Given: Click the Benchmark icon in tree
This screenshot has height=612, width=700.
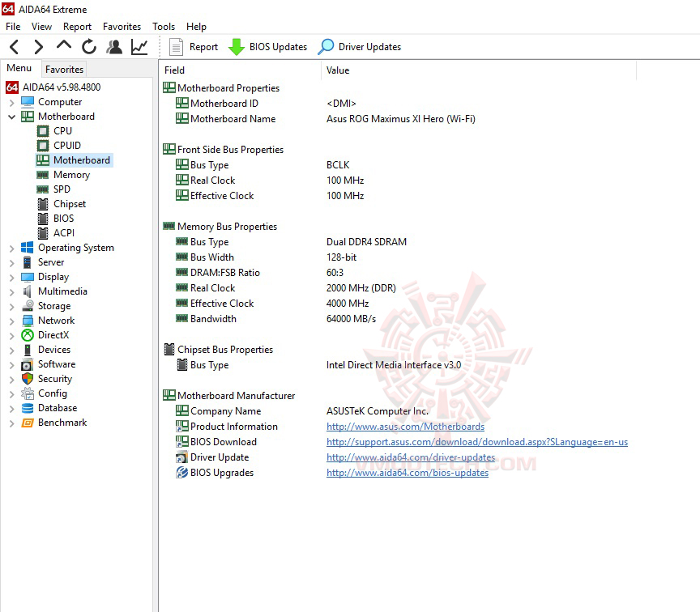Looking at the screenshot, I should pyautogui.click(x=28, y=423).
